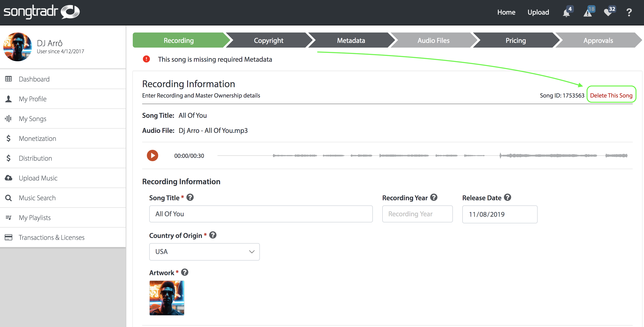Screen dimensions: 644x327
Task: Click the 00:00/00:30 time readout
Action: [x=189, y=156]
